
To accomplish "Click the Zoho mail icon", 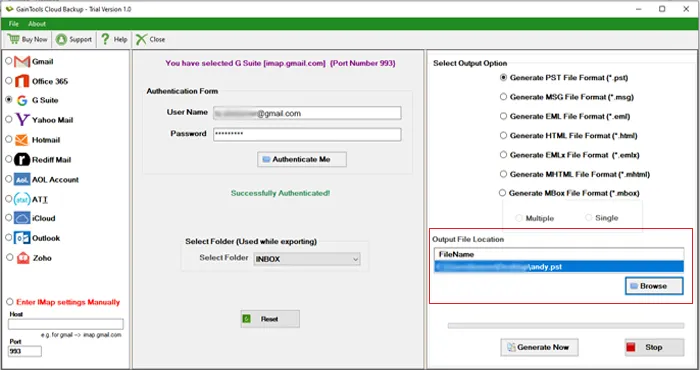I will (x=23, y=258).
